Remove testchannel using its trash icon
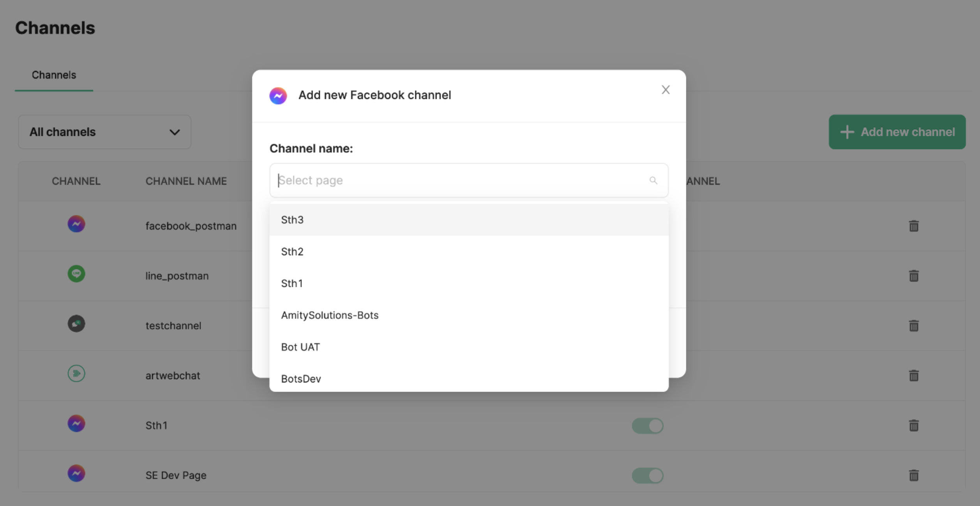This screenshot has height=506, width=980. [x=913, y=325]
